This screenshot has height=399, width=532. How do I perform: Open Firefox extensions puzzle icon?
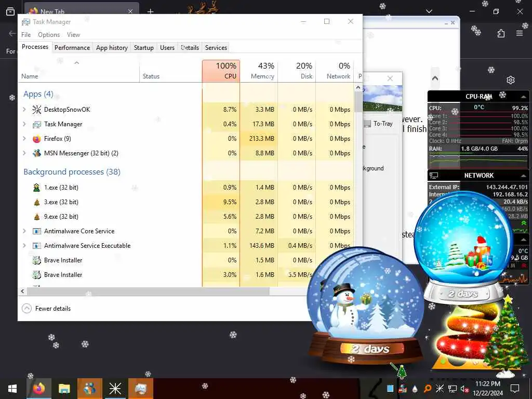pos(501,33)
